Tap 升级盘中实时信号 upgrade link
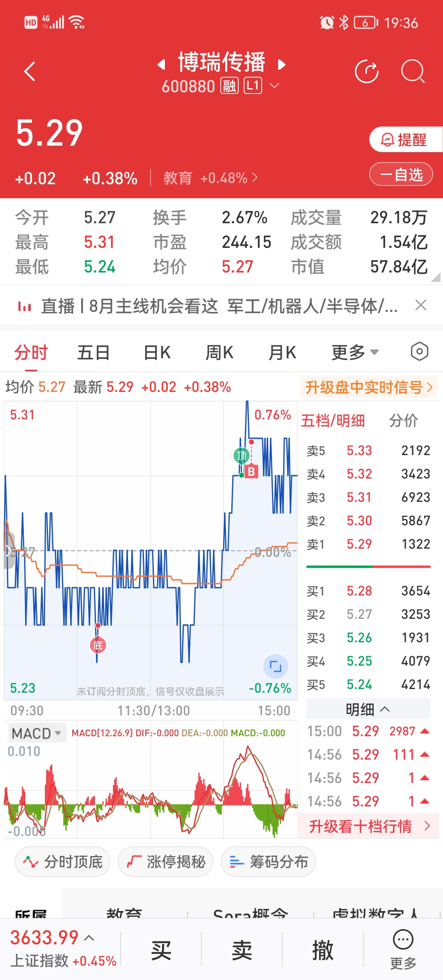The height and width of the screenshot is (980, 443). point(369,387)
